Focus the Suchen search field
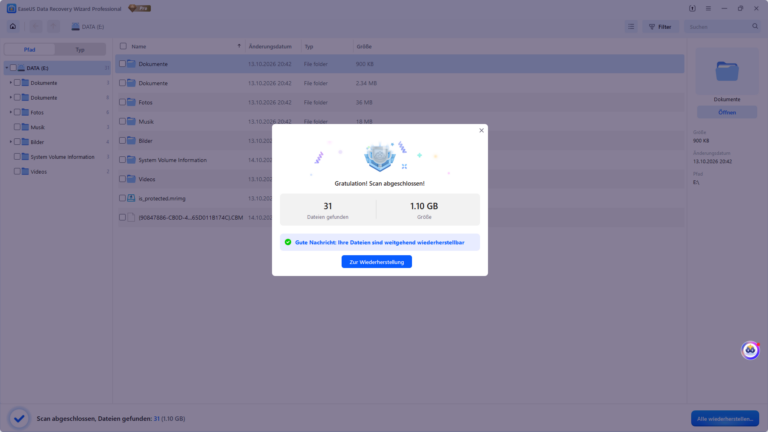Image resolution: width=768 pixels, height=432 pixels. click(x=718, y=26)
